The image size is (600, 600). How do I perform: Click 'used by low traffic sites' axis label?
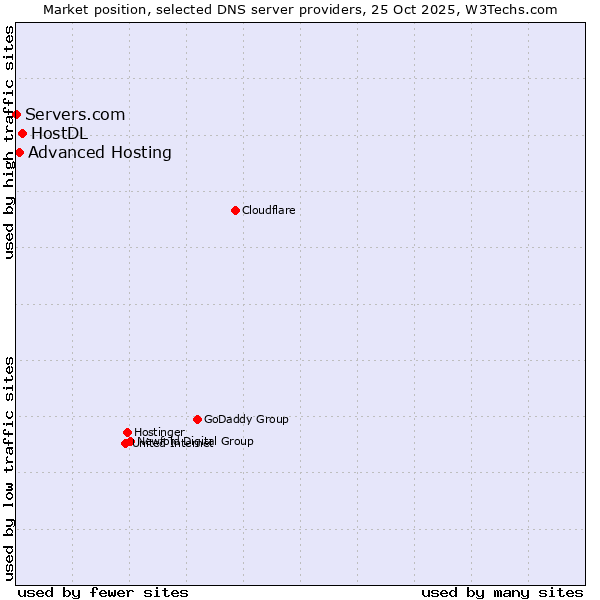click(x=9, y=467)
